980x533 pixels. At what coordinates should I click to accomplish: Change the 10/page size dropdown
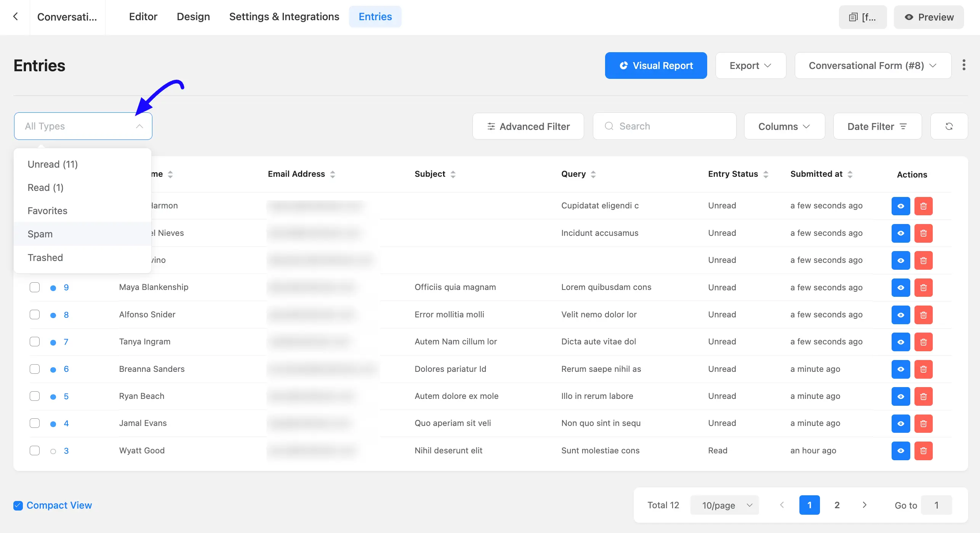[724, 505]
